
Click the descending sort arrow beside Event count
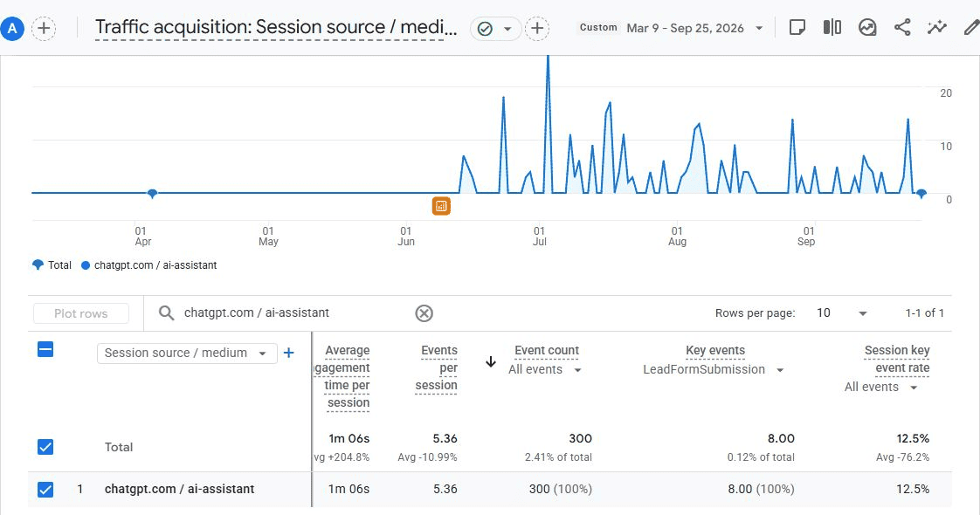click(491, 361)
